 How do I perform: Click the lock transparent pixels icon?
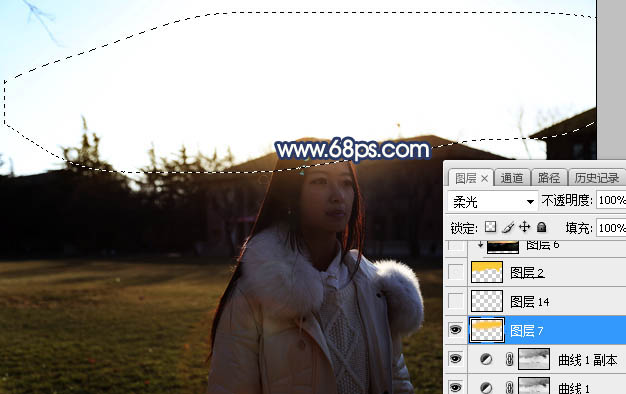pyautogui.click(x=490, y=227)
